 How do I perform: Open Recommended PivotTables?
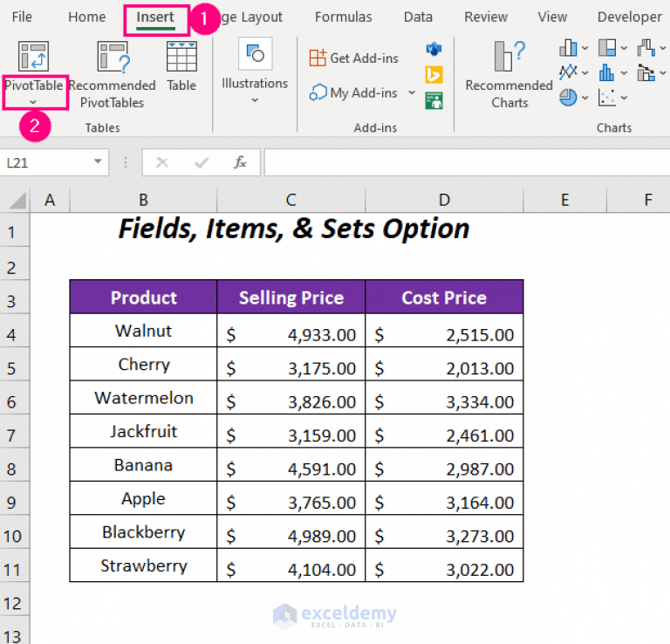pyautogui.click(x=112, y=75)
